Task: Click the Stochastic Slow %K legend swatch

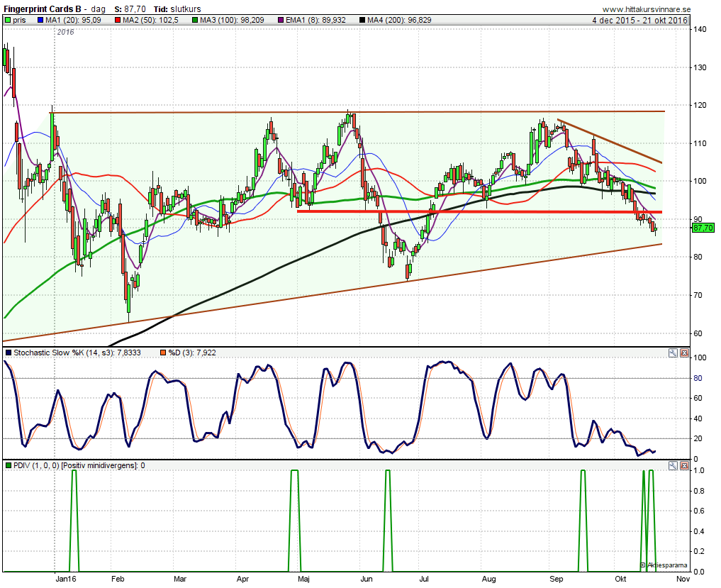Action: (9, 353)
